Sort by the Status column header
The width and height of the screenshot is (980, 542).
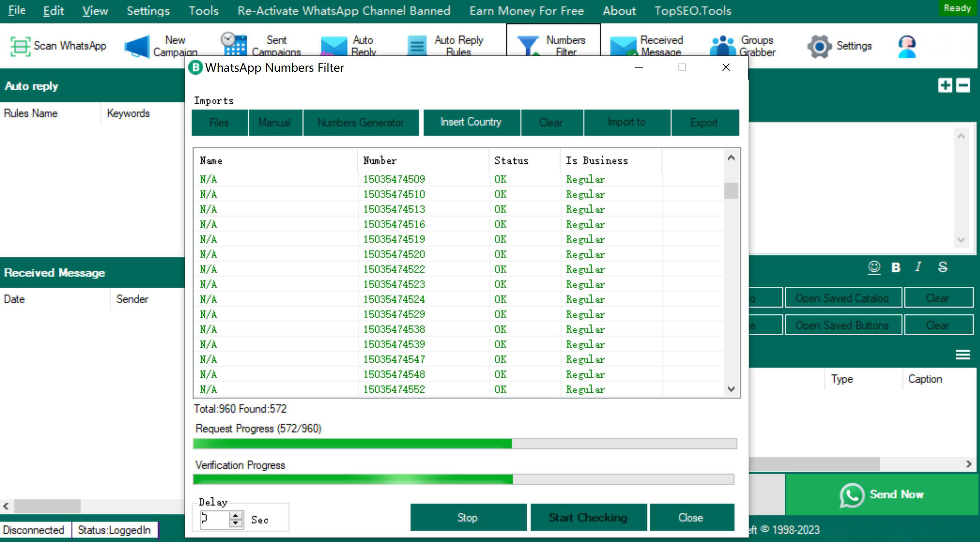coord(525,161)
